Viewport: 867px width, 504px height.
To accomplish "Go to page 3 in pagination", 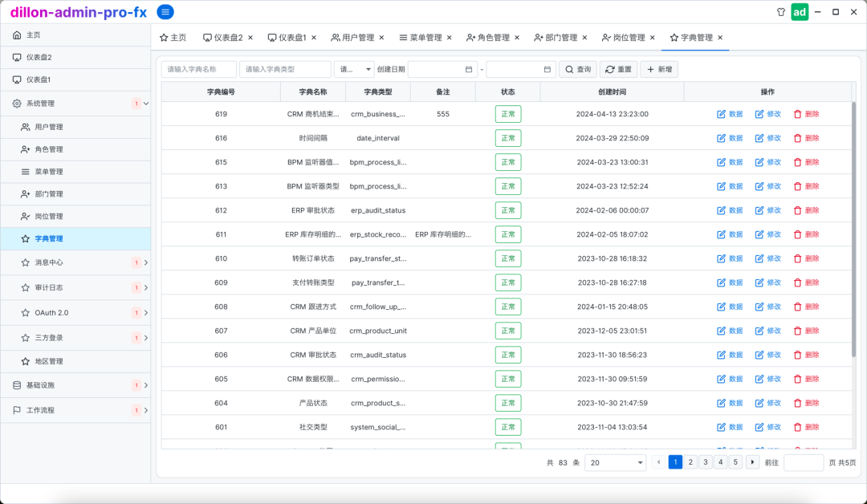I will pyautogui.click(x=706, y=462).
